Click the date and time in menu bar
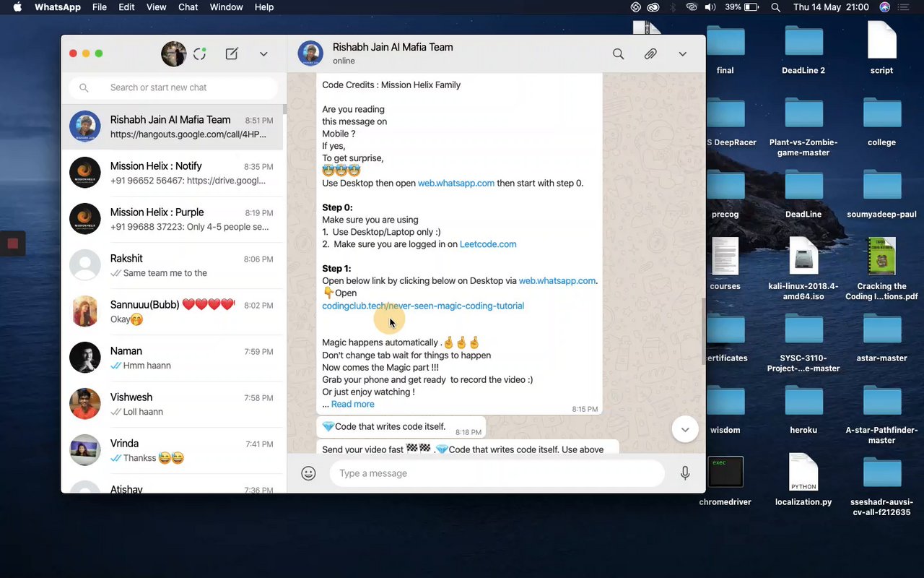This screenshot has width=924, height=578. [x=831, y=7]
